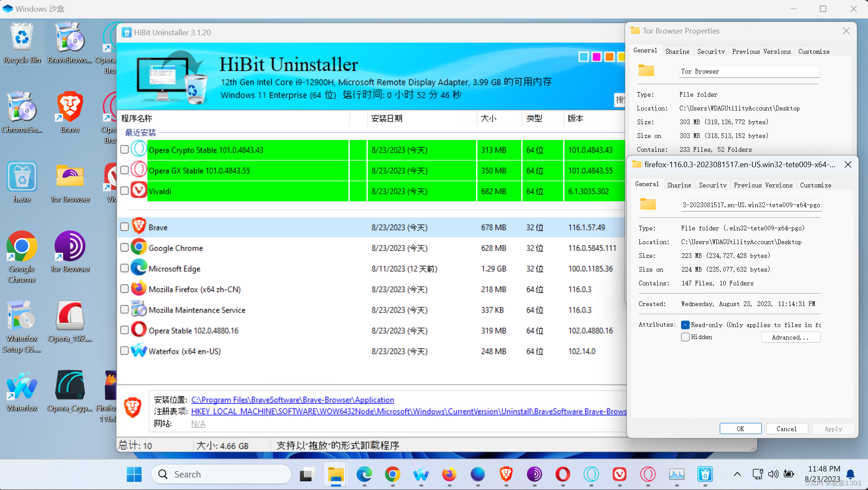Check the Brave checkbox

(x=125, y=227)
